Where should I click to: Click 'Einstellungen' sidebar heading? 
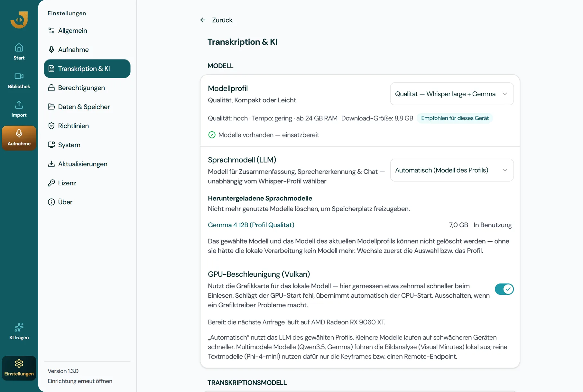[x=67, y=13]
